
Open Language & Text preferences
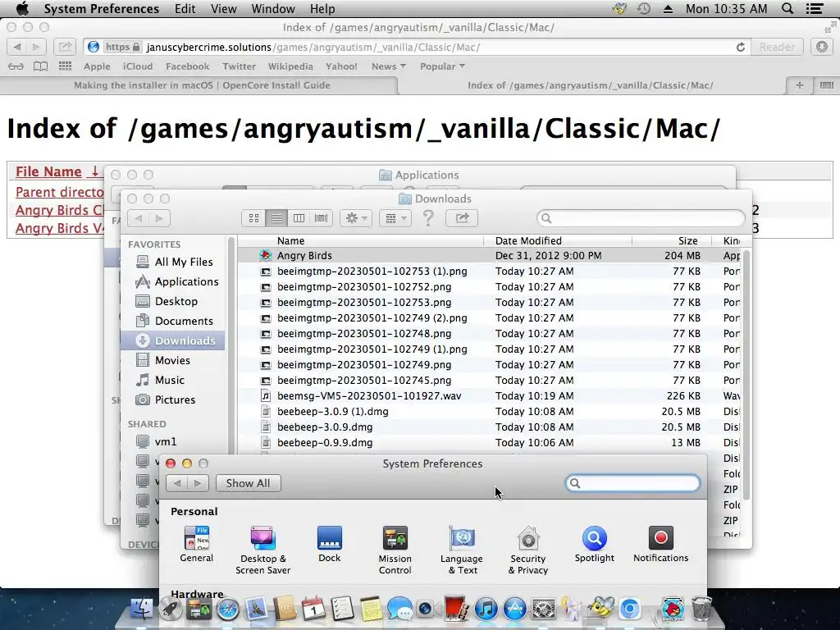click(462, 550)
